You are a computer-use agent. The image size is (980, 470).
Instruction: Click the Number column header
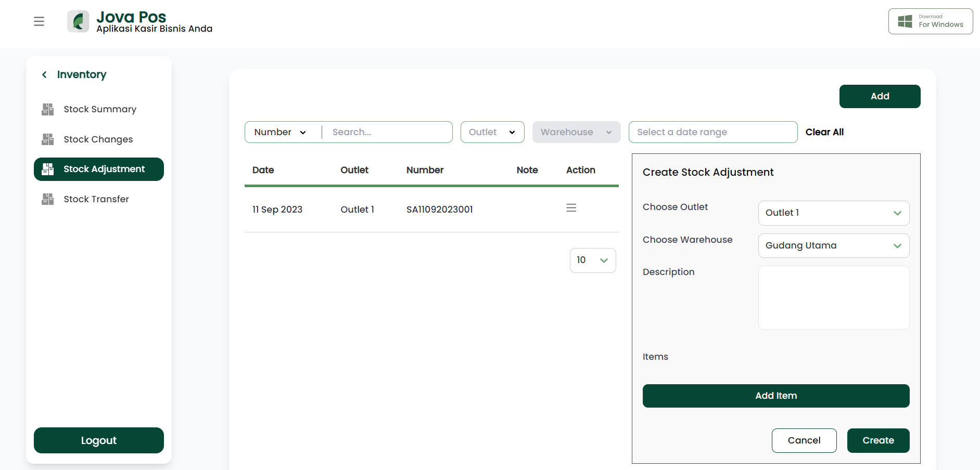click(x=425, y=170)
